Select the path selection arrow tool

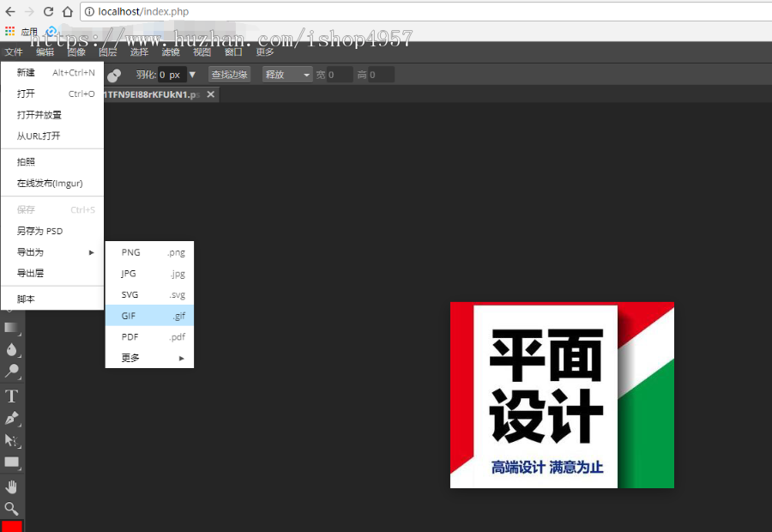tap(11, 441)
